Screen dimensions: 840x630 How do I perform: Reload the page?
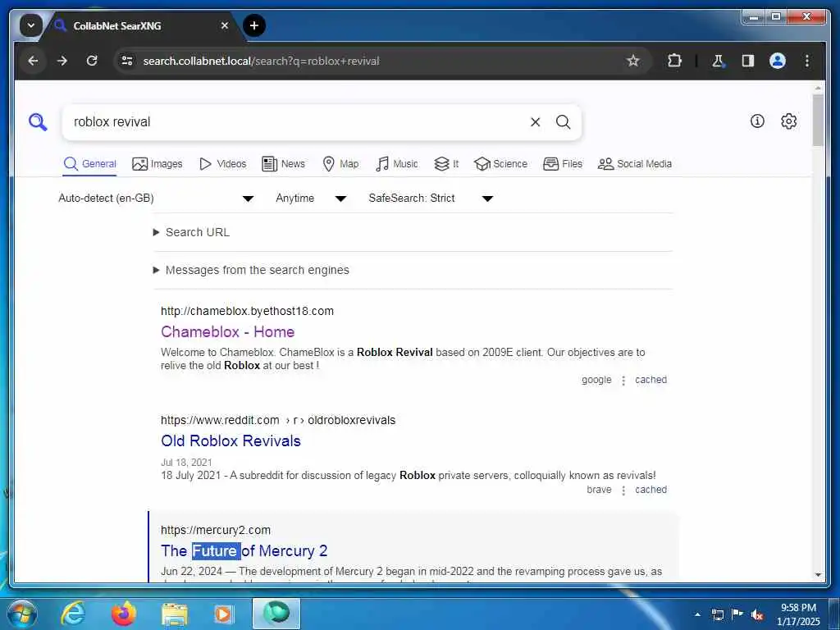92,61
